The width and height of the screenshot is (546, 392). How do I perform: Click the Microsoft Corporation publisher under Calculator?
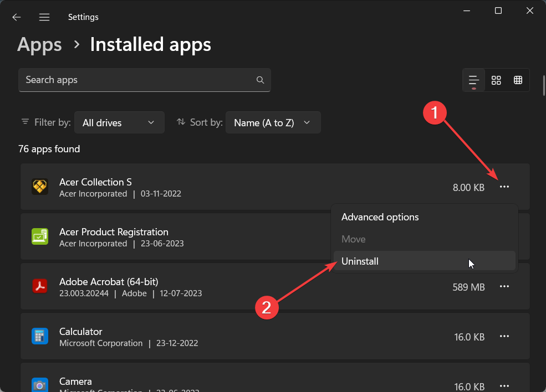coord(101,343)
